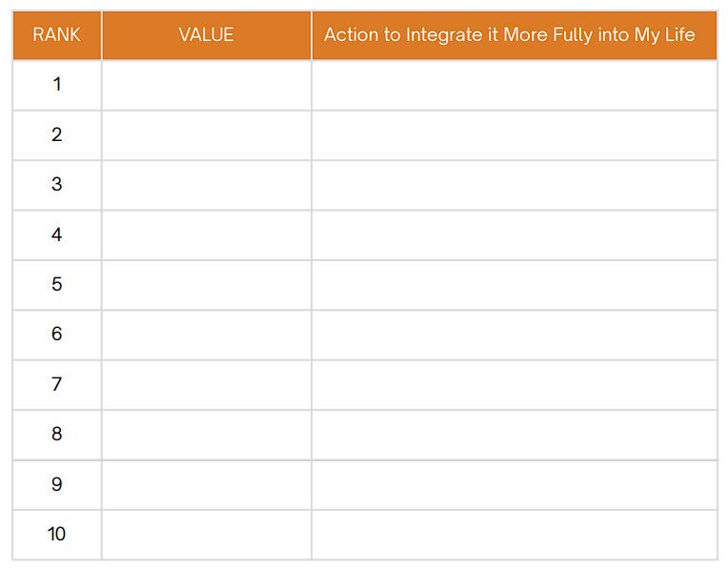Image resolution: width=728 pixels, height=569 pixels.
Task: Click the Action cell in row 7
Action: (515, 385)
